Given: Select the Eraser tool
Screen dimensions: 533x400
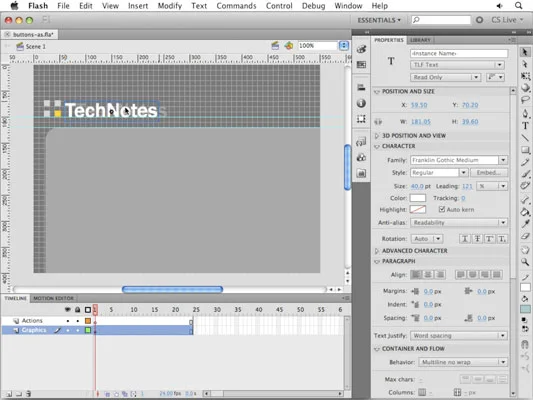Looking at the screenshot, I should 525,236.
